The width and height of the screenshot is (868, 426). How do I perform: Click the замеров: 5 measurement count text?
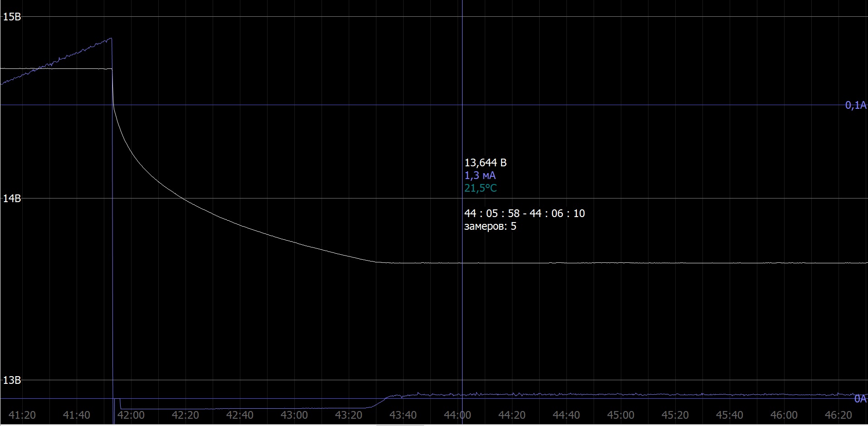[x=490, y=226]
